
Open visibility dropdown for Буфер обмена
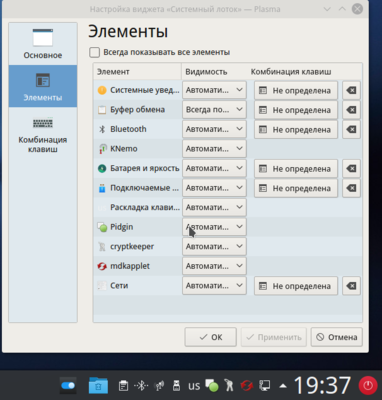[214, 109]
